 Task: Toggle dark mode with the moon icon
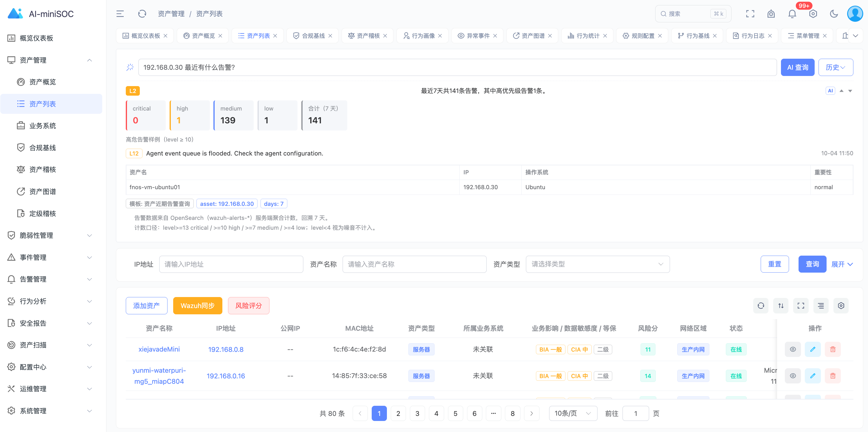click(x=834, y=14)
